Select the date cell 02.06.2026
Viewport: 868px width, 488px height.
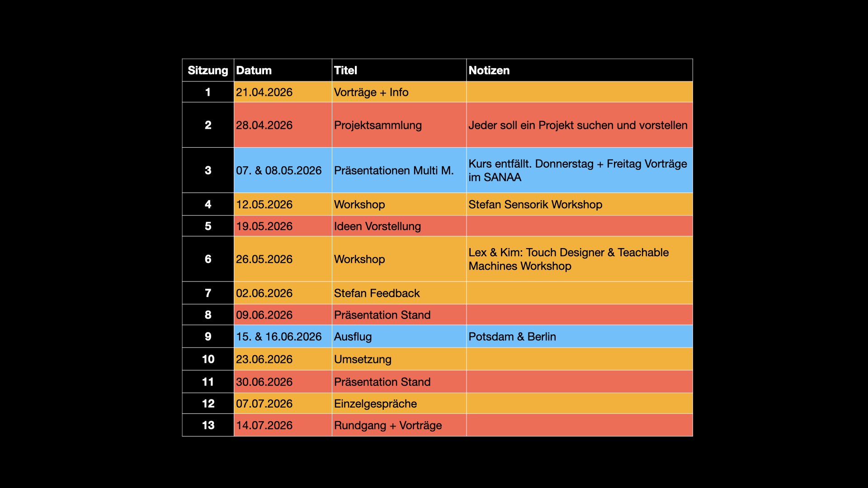coord(283,293)
